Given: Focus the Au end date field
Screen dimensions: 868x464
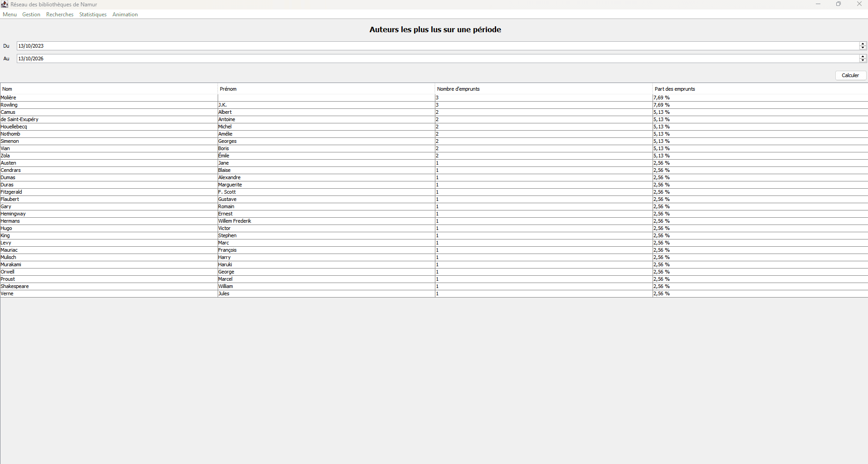Looking at the screenshot, I should click(x=438, y=59).
